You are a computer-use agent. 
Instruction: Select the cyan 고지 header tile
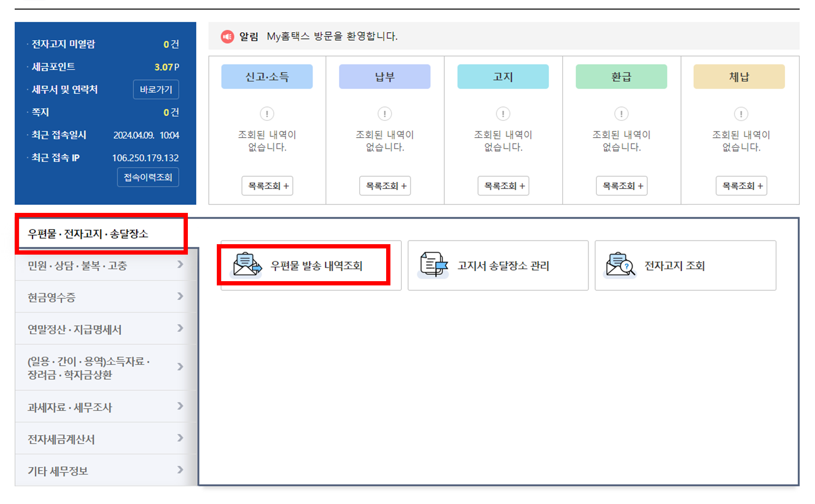click(503, 77)
